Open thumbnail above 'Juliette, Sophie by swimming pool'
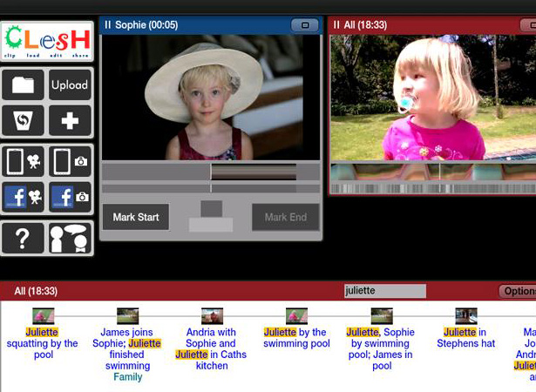Viewport: 536px width, 392px height. point(382,316)
